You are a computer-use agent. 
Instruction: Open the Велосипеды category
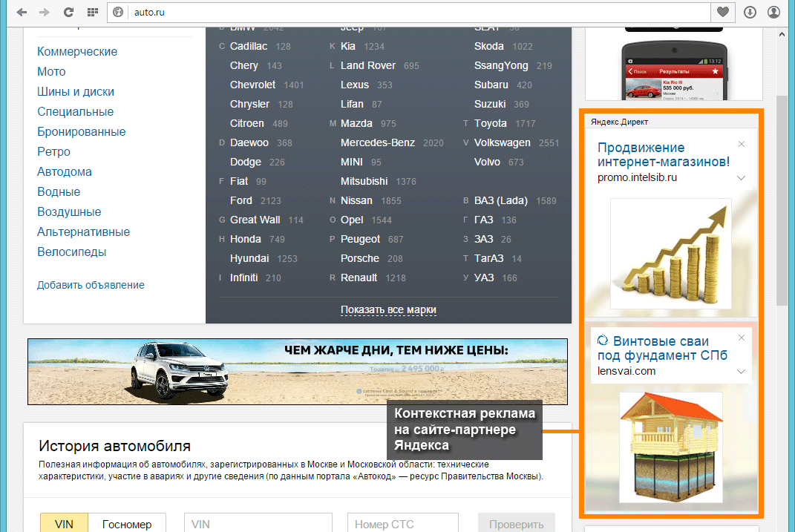tap(71, 252)
